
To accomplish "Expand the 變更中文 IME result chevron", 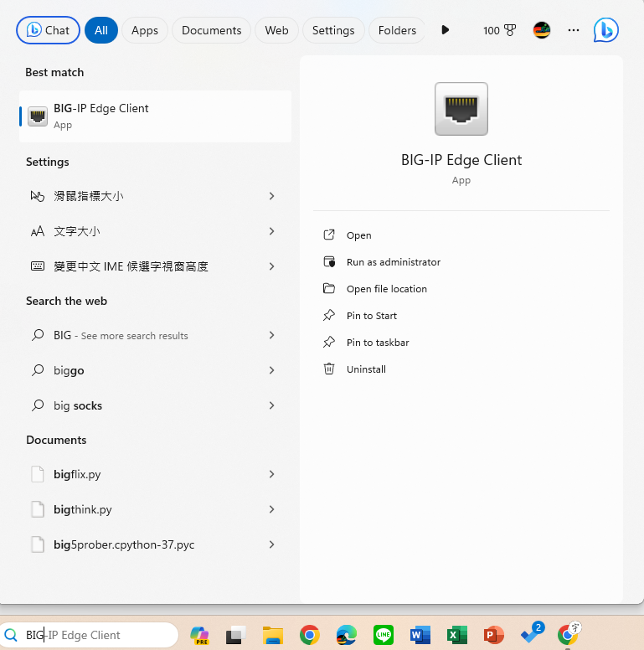I will (271, 266).
